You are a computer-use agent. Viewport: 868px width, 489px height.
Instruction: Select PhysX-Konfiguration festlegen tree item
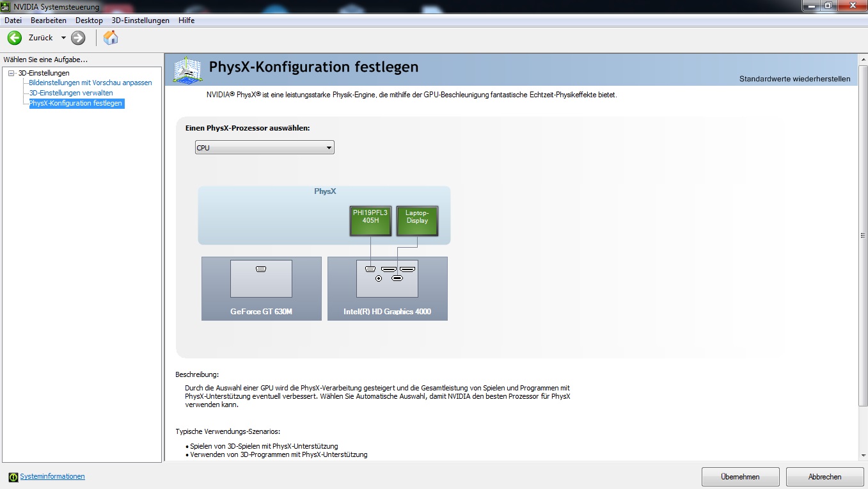[75, 103]
